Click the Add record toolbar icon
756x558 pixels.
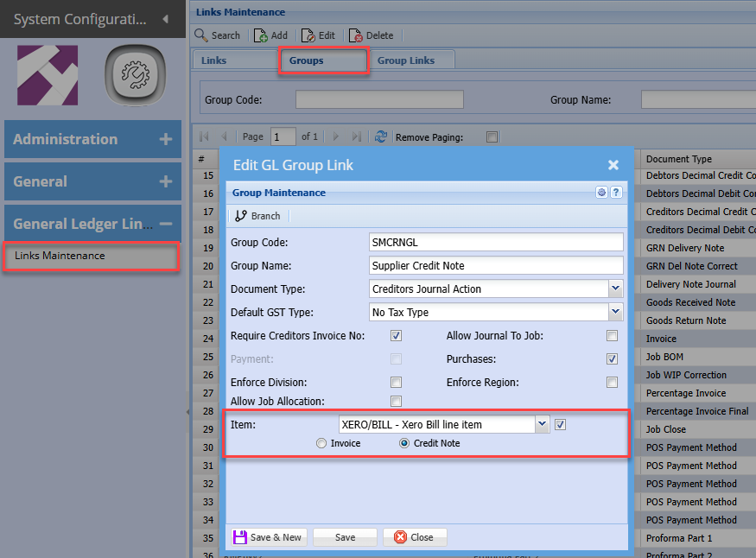click(x=261, y=35)
